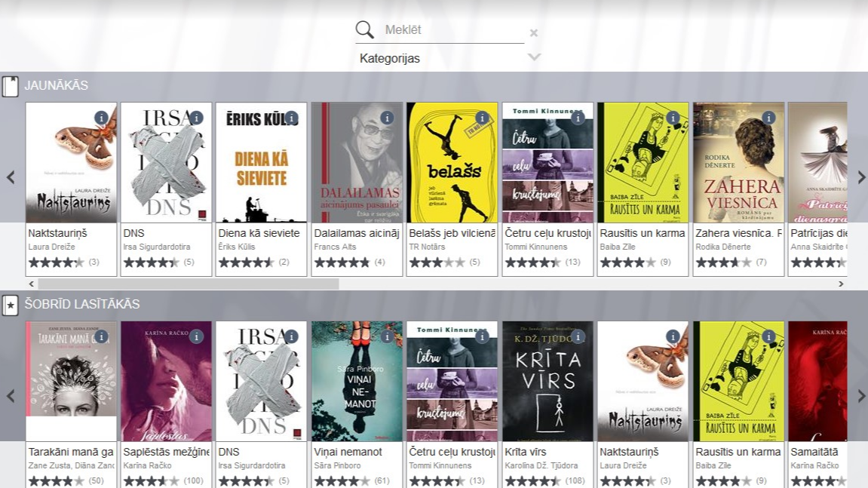Rate the DNS book stars in Jaunākās
The image size is (868, 488).
151,262
